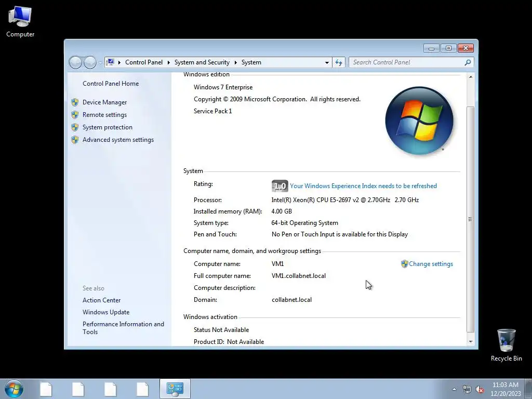Click the network tray icon
The image size is (532, 399).
click(x=467, y=390)
